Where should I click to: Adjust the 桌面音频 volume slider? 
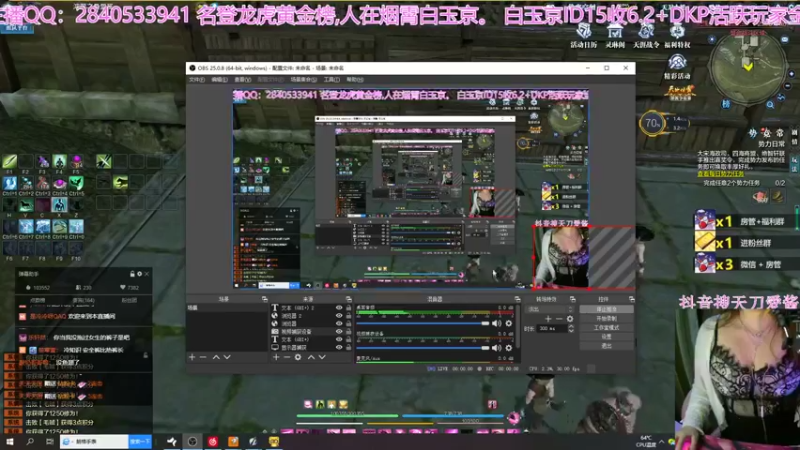click(422, 323)
